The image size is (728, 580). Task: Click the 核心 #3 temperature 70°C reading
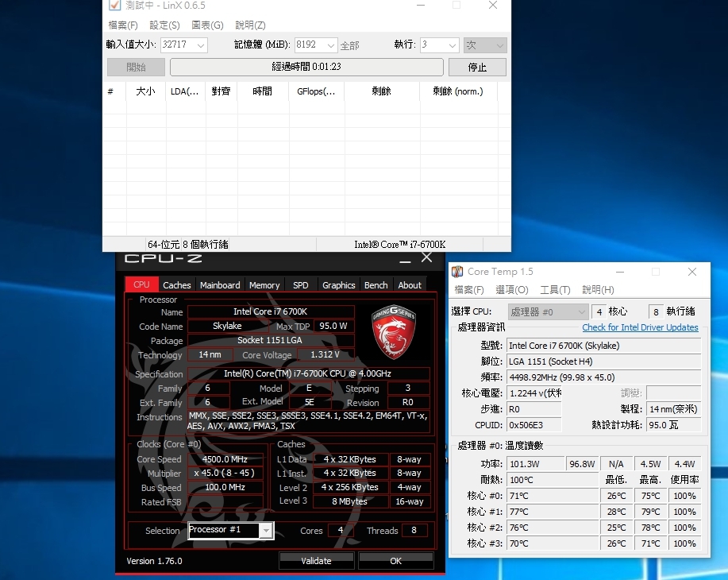pyautogui.click(x=553, y=543)
